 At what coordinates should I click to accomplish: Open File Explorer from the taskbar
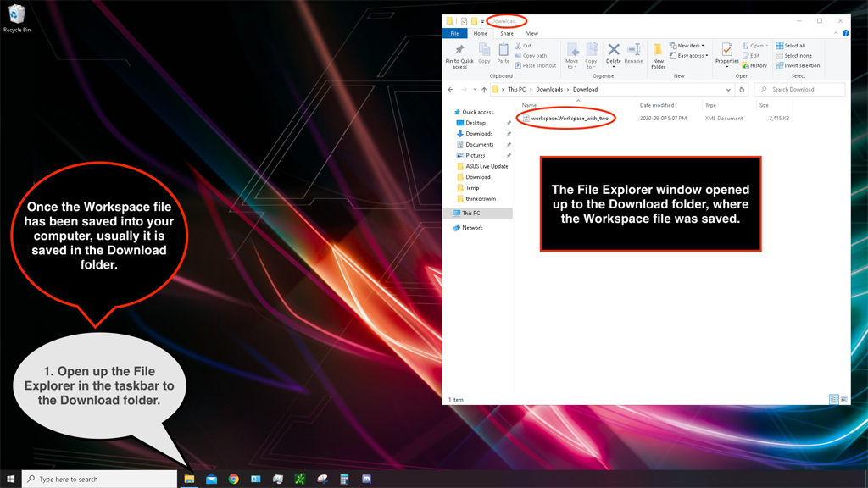189,480
